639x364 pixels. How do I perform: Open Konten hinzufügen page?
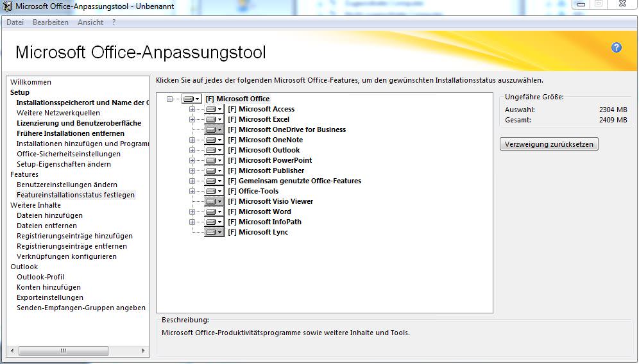49,288
